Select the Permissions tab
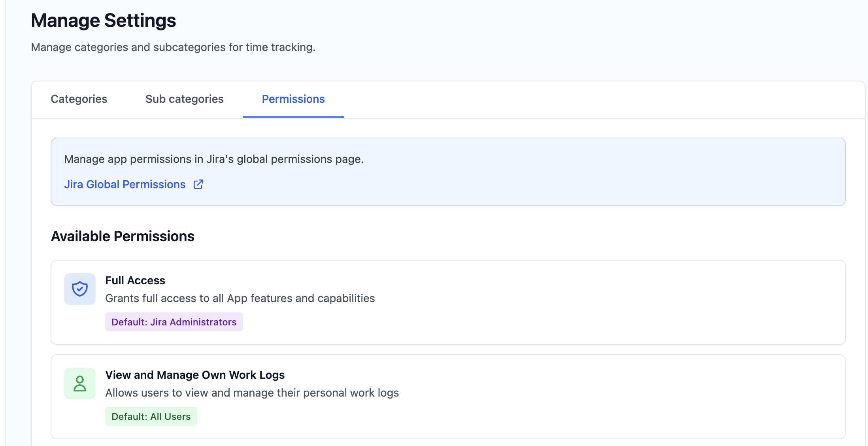The width and height of the screenshot is (868, 446). pyautogui.click(x=293, y=99)
